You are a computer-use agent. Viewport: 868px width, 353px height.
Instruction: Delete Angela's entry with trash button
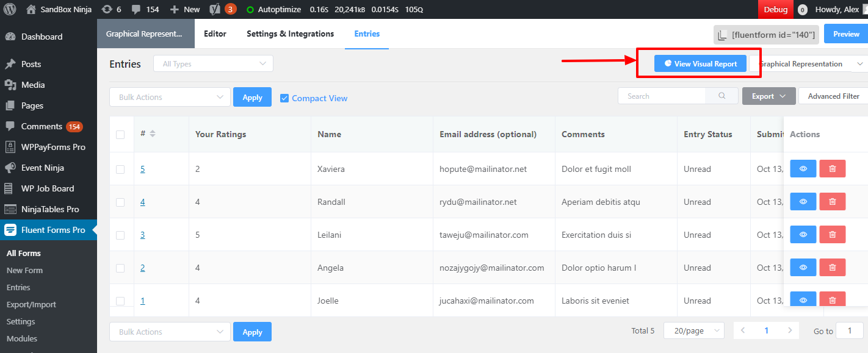833,268
